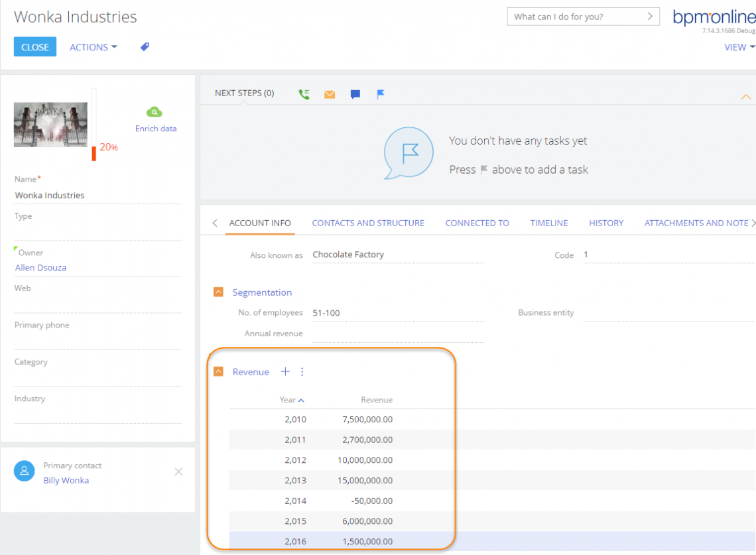
Task: Collapse the Segmentation section
Action: [218, 292]
